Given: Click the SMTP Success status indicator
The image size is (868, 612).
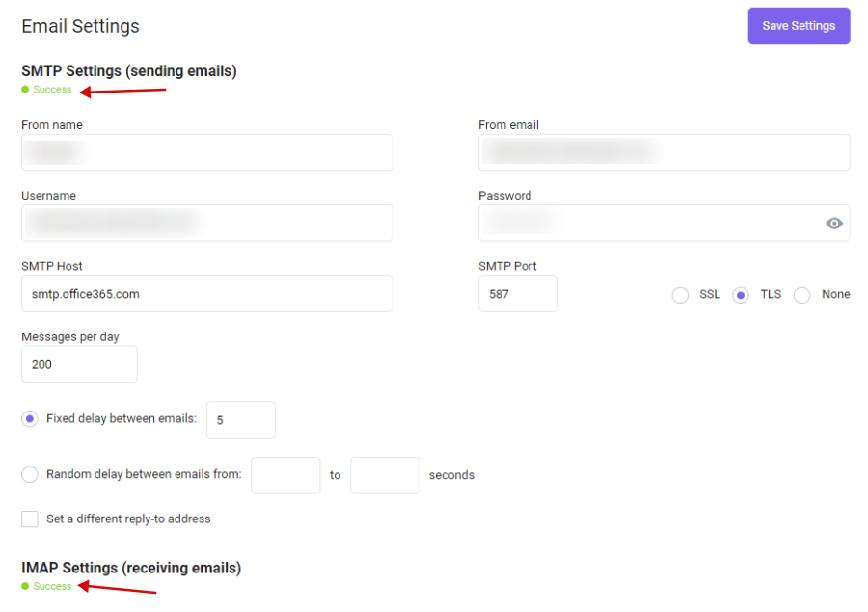Looking at the screenshot, I should click(x=46, y=90).
